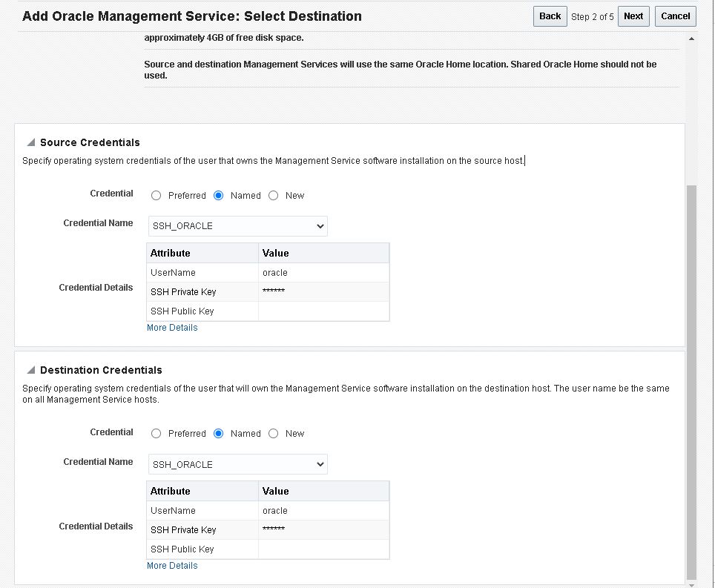Click the Attribute column header in source table

pyautogui.click(x=170, y=253)
